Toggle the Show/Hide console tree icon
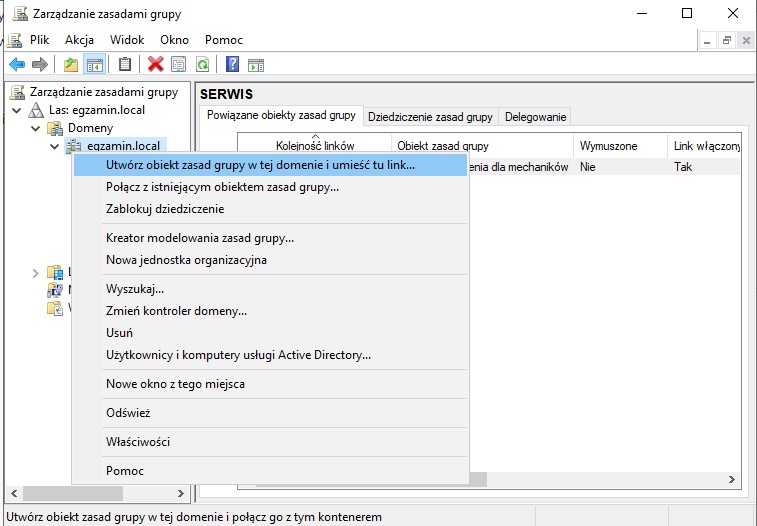This screenshot has height=526, width=757. point(95,64)
